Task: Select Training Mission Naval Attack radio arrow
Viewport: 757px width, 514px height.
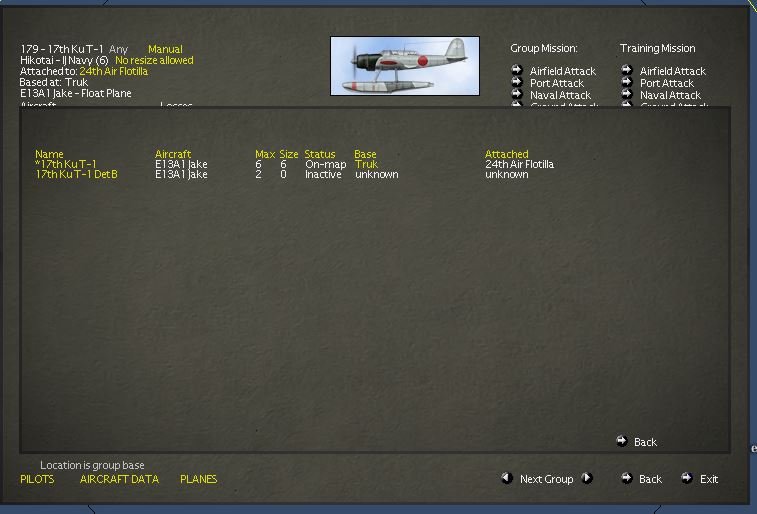Action: pos(627,94)
